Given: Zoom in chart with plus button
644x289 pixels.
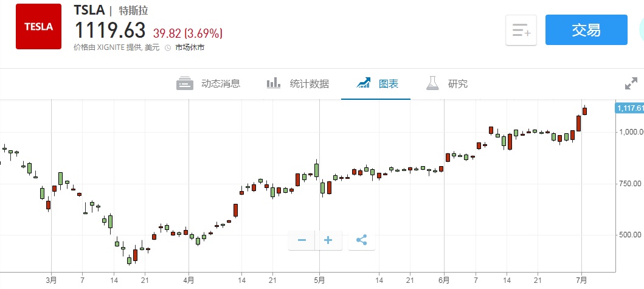Looking at the screenshot, I should (328, 240).
